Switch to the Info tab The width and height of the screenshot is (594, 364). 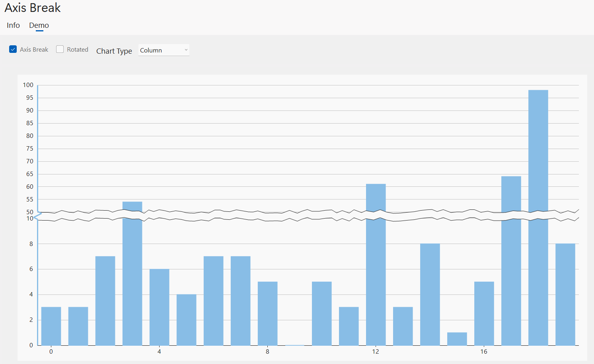13,25
